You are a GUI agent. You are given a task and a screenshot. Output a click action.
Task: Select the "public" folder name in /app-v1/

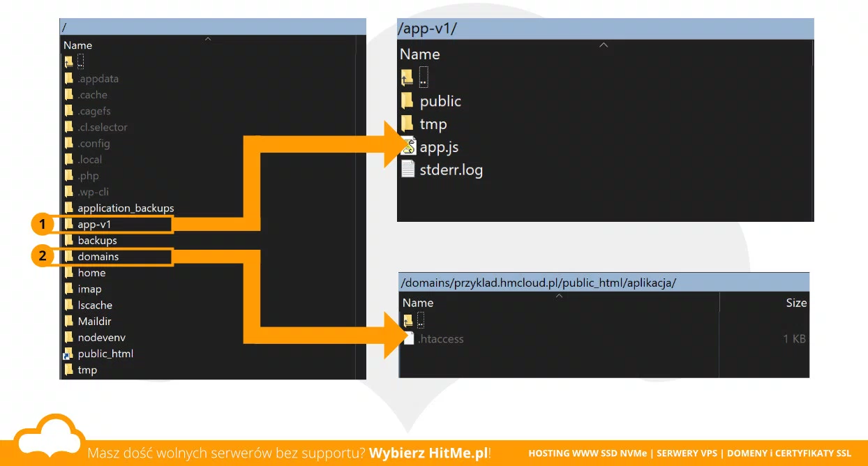pos(440,101)
